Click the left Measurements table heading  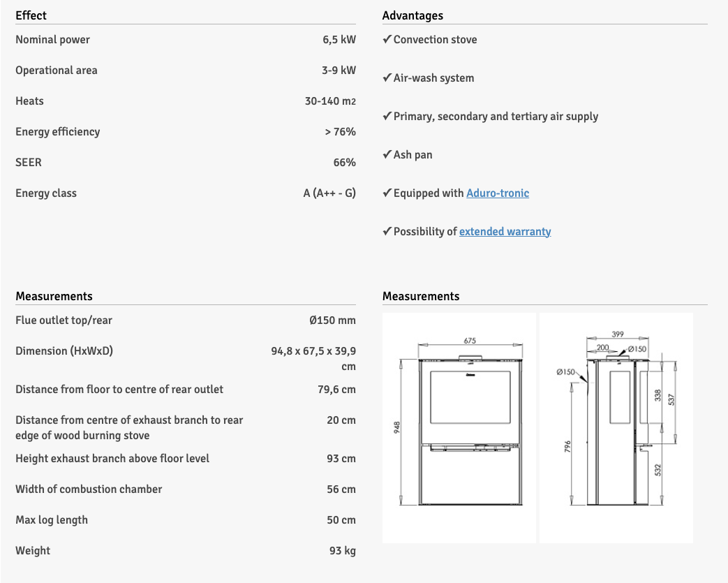54,296
